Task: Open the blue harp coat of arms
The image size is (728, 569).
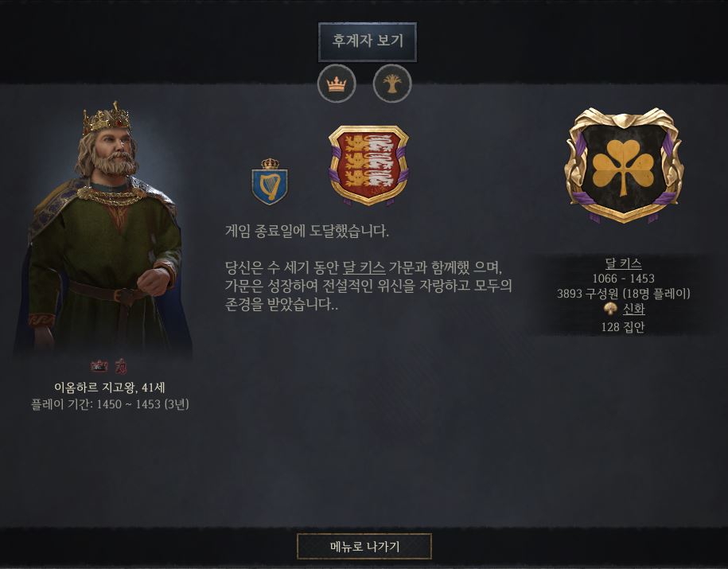Action: pyautogui.click(x=270, y=187)
